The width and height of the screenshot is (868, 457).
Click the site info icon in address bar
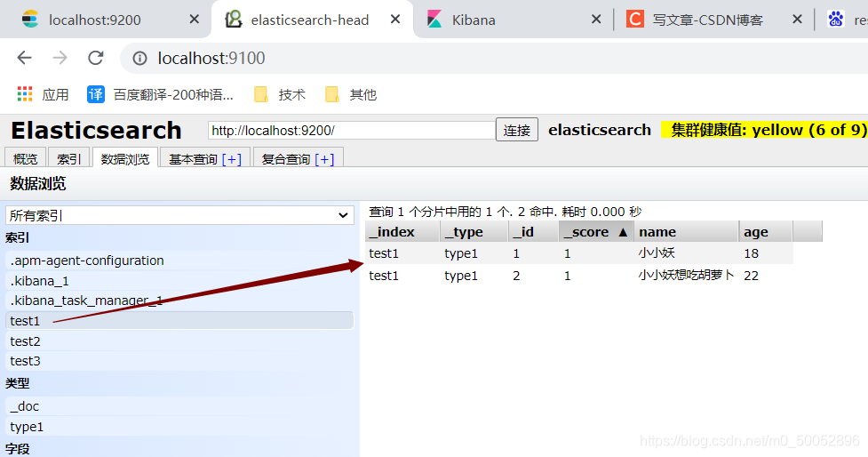(x=139, y=58)
